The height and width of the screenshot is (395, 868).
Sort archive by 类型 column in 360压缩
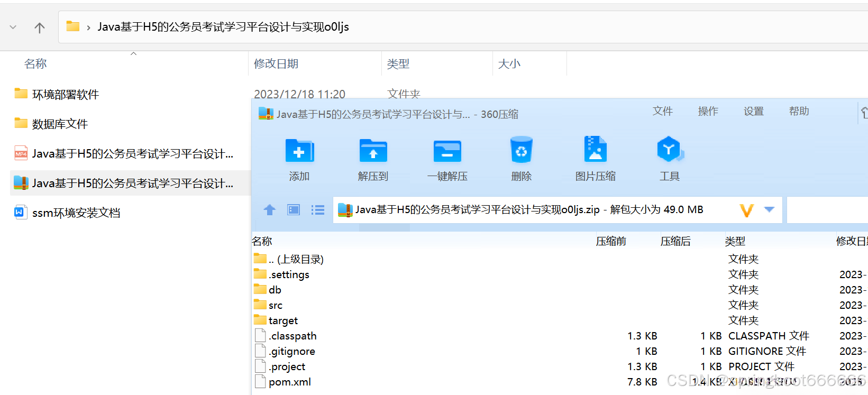pos(735,241)
